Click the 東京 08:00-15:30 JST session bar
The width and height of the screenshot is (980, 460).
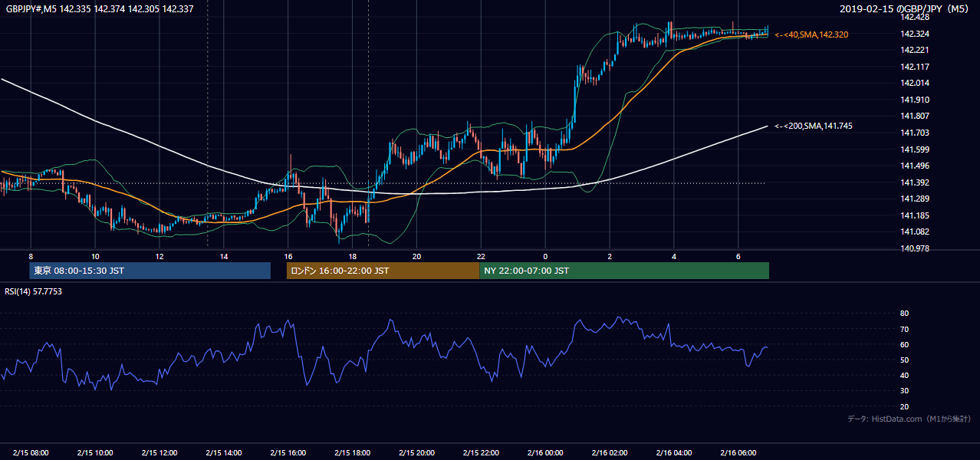pos(150,271)
